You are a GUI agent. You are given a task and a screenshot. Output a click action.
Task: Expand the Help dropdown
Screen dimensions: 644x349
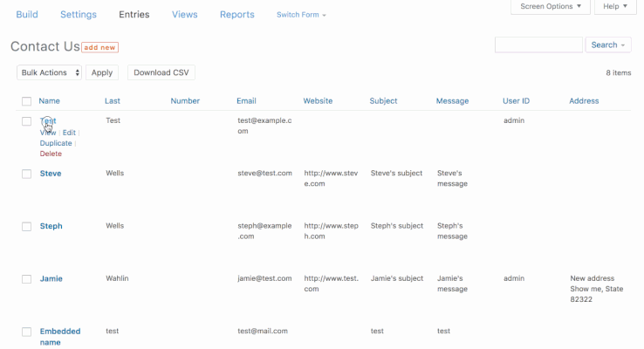click(x=615, y=7)
